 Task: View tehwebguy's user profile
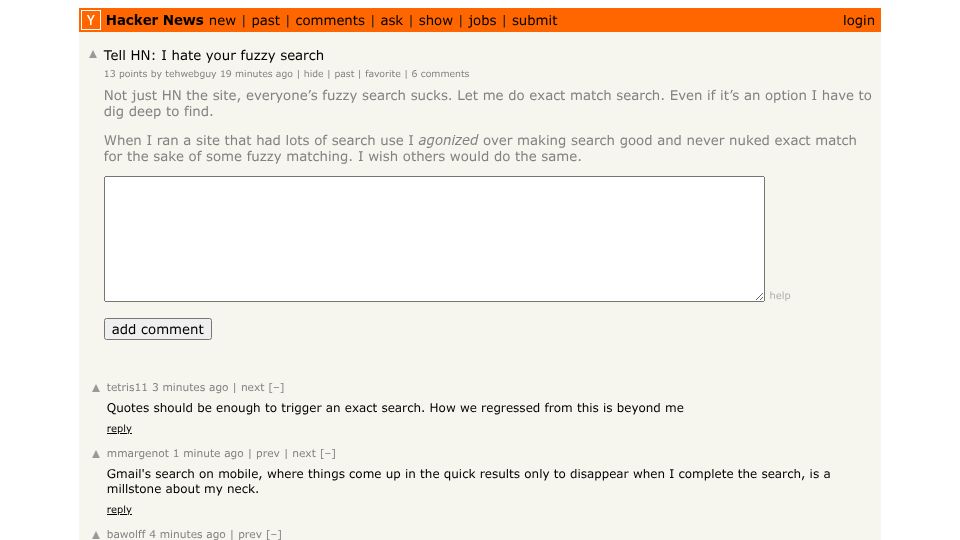tap(190, 73)
